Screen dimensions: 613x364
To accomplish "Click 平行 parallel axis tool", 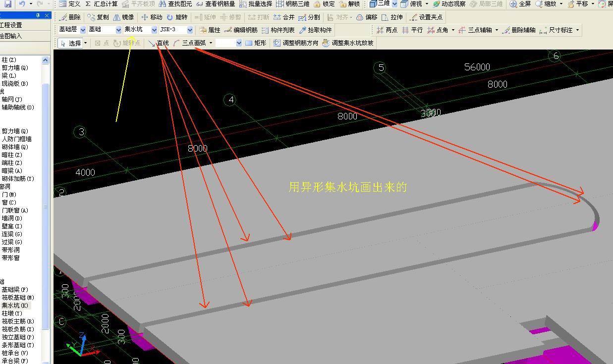I will [412, 30].
